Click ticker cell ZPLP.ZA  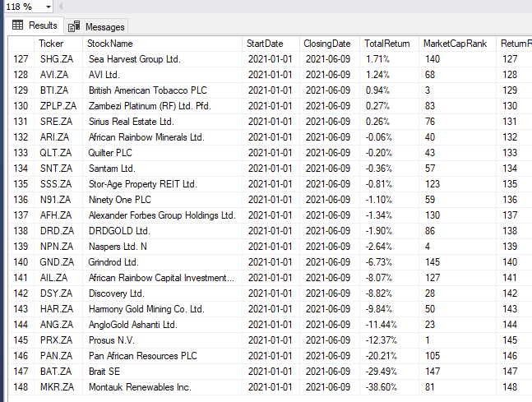58,106
